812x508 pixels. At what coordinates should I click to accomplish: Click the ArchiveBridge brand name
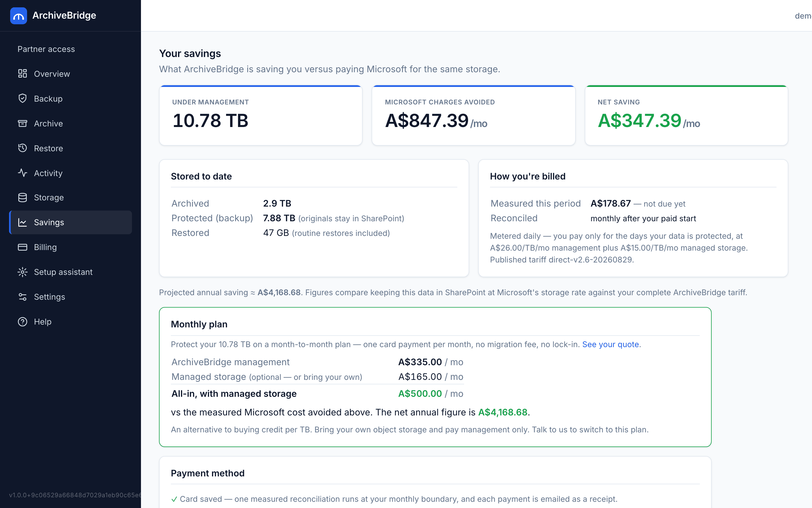64,16
